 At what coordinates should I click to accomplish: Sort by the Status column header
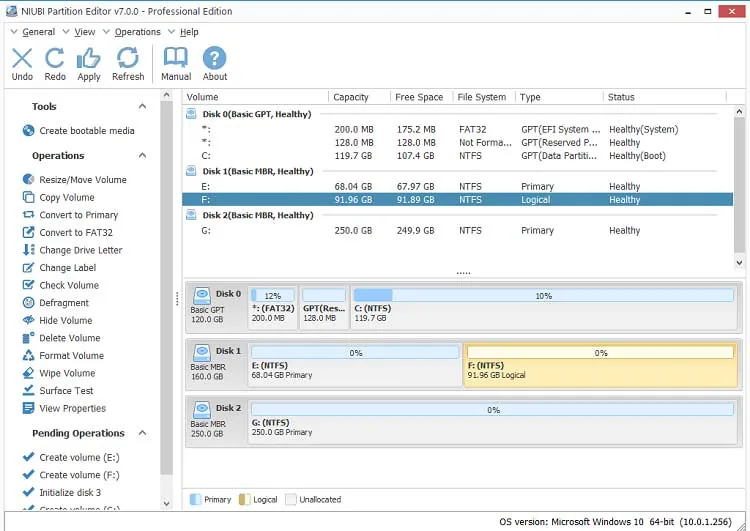(665, 97)
